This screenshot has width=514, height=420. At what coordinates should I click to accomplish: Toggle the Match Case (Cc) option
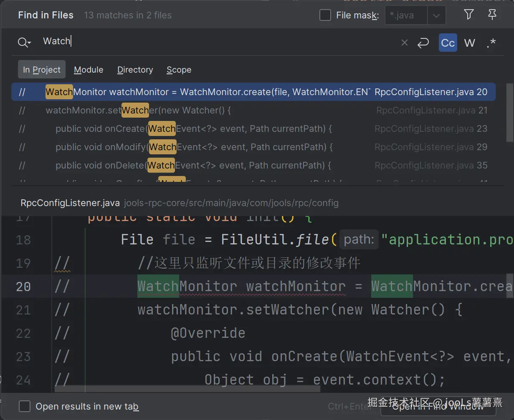(x=448, y=43)
